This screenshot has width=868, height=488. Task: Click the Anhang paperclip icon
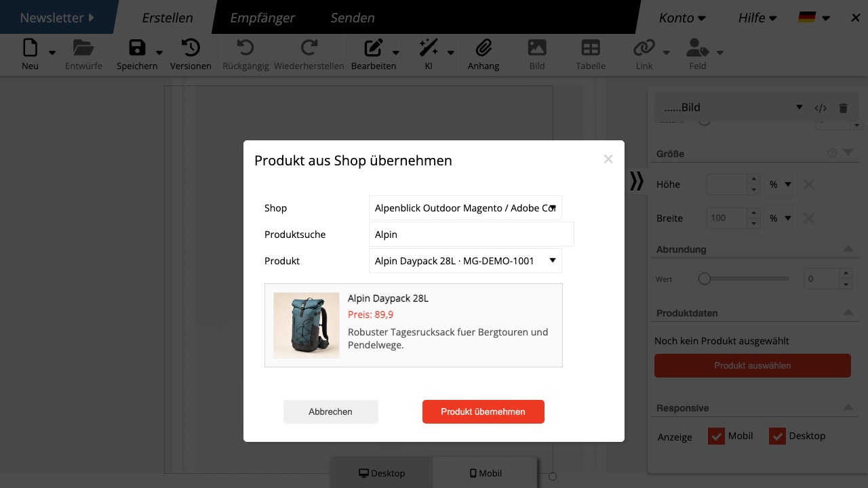[x=484, y=47]
